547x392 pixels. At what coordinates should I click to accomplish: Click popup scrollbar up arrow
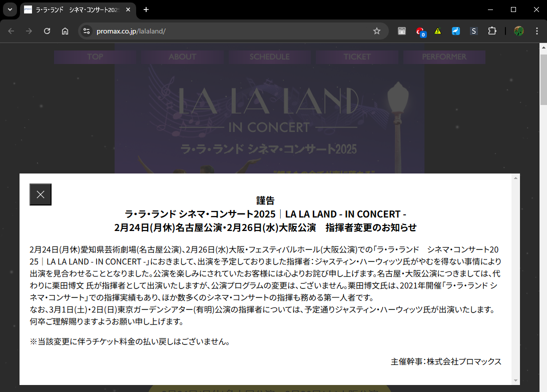pos(515,178)
